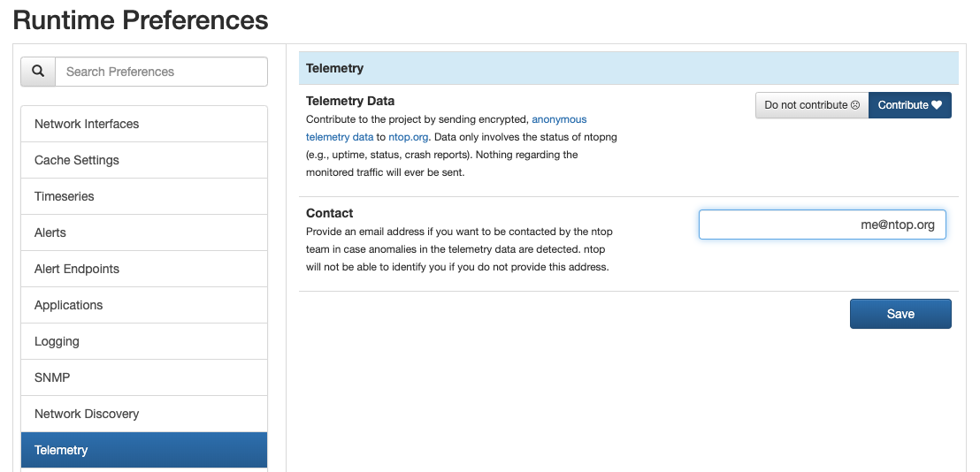
Task: Enable the Contribute telemetry option
Action: (x=910, y=105)
